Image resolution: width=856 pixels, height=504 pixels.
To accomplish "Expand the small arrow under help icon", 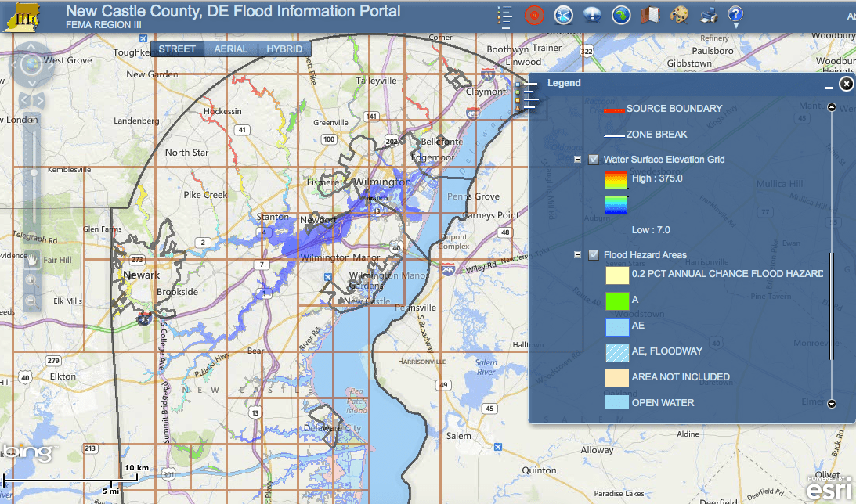I will [735, 26].
